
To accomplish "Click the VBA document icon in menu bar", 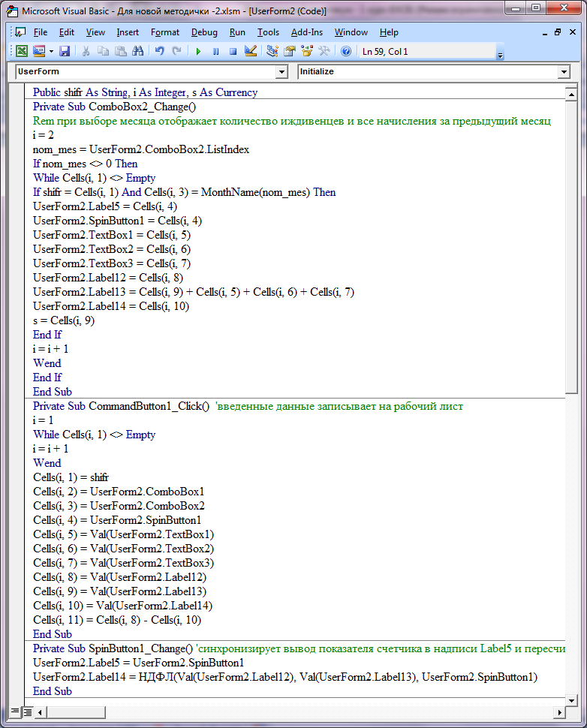I will (x=20, y=32).
